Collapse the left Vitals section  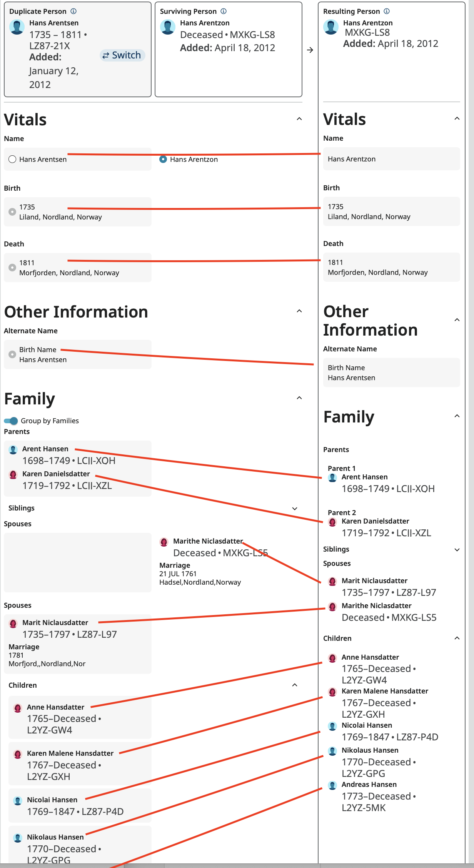tap(299, 119)
